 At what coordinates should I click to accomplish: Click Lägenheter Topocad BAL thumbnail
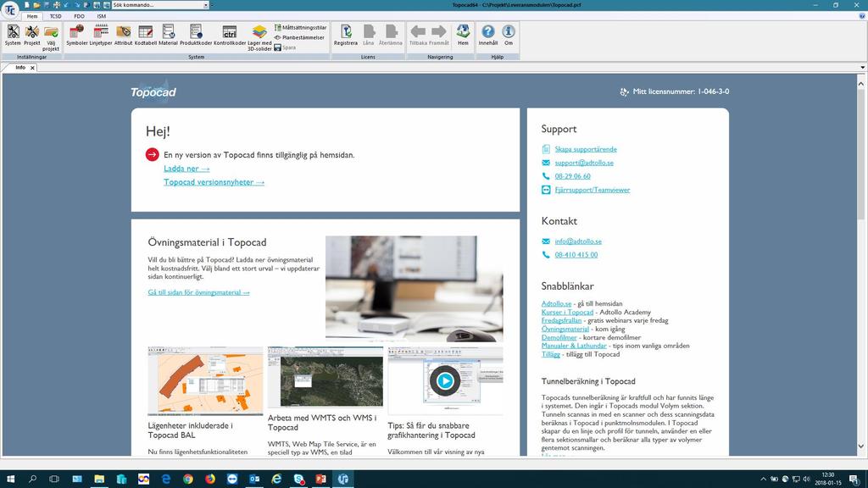[x=205, y=381]
